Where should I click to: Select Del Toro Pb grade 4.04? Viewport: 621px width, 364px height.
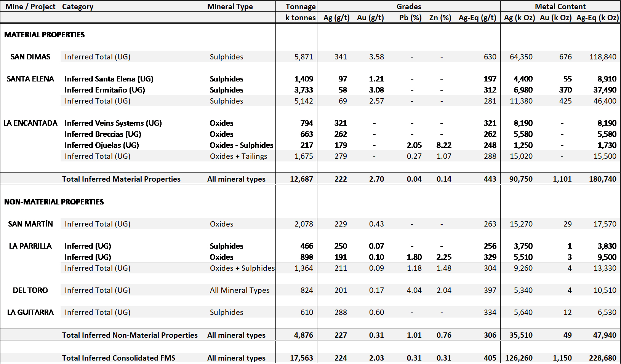(414, 290)
